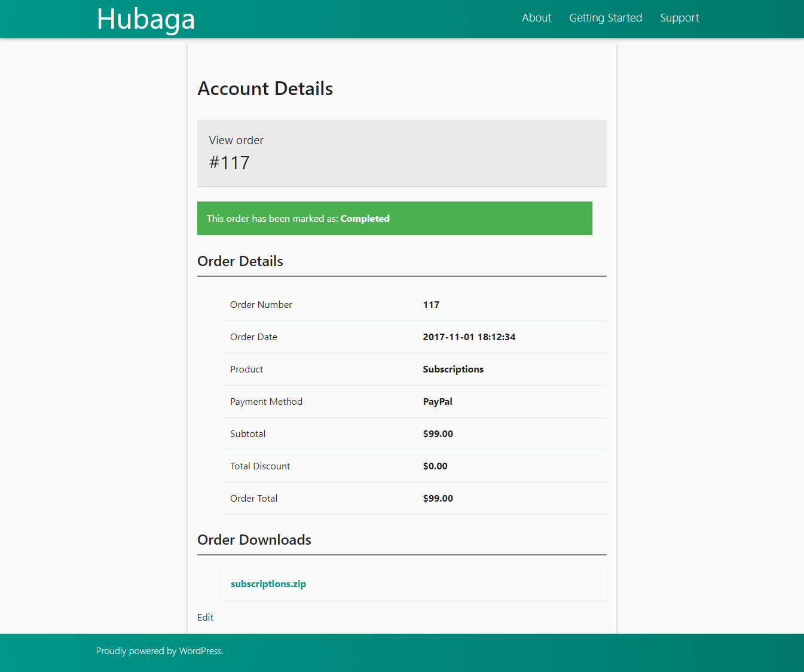Click the Payment Method label
804x672 pixels.
(x=266, y=402)
